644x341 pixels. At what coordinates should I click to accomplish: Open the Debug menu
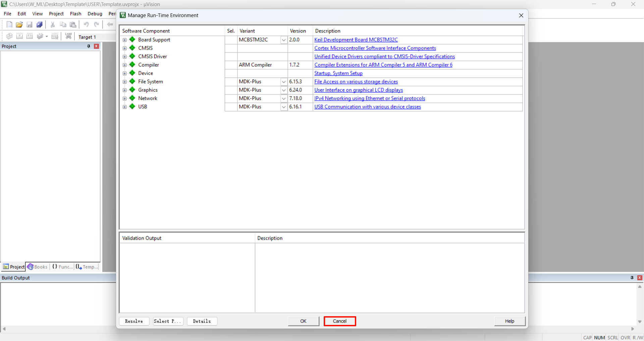95,14
